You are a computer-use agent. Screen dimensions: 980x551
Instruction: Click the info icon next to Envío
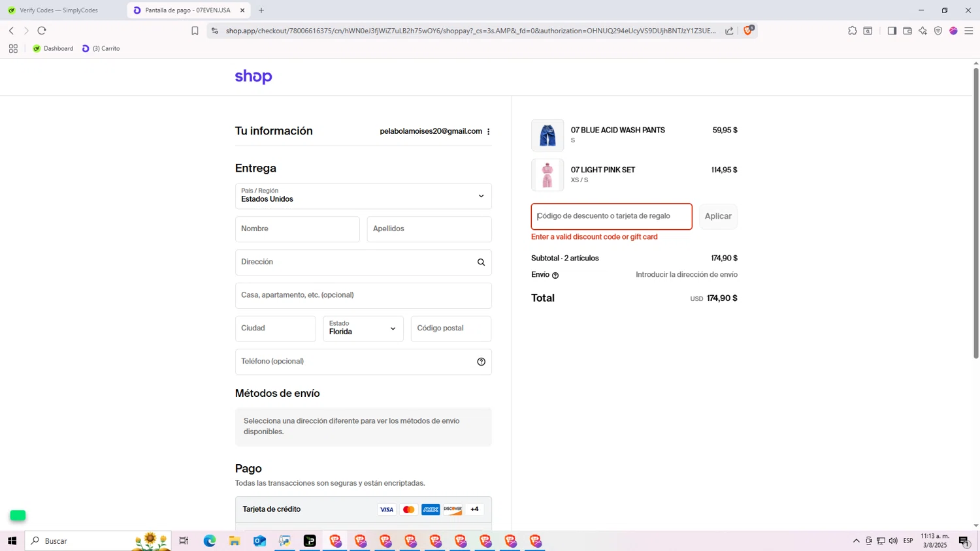(555, 275)
